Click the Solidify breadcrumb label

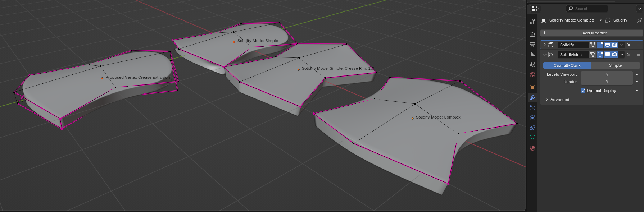[620, 20]
